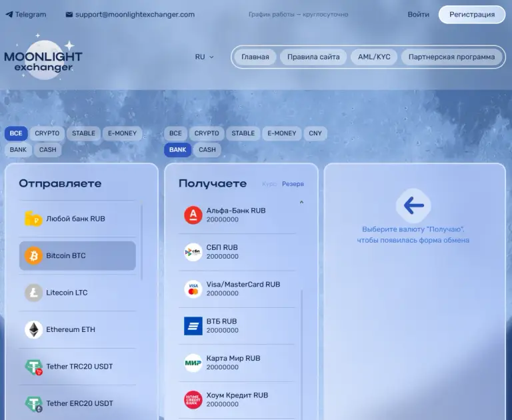The width and height of the screenshot is (512, 420).
Task: Choose ВТБ RUB to receive
Action: (237, 326)
